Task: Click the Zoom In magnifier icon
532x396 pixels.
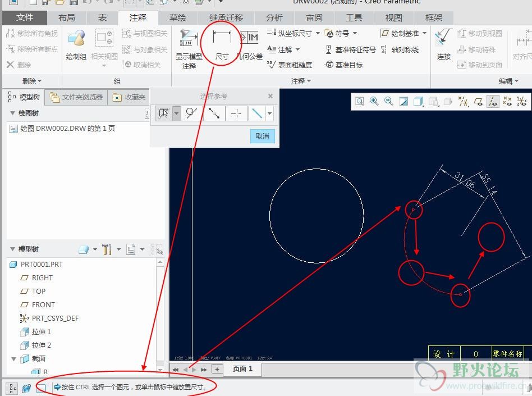Action: (x=374, y=101)
